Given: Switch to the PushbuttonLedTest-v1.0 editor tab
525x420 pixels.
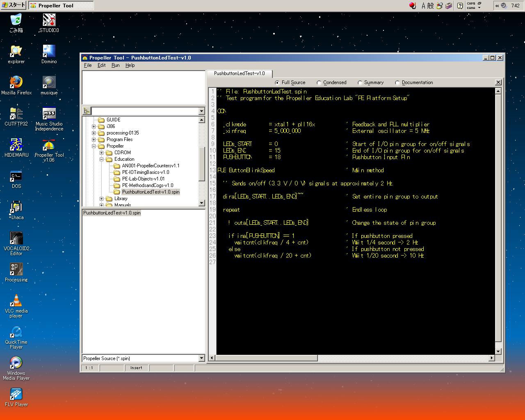Looking at the screenshot, I should pyautogui.click(x=239, y=73).
